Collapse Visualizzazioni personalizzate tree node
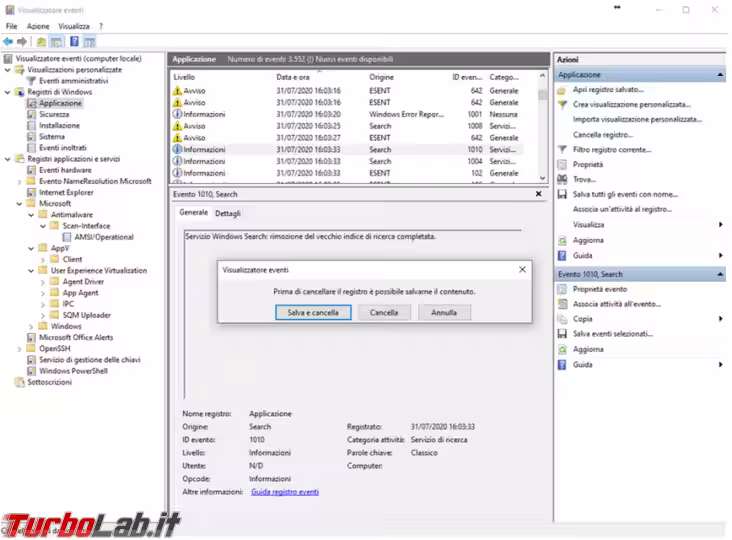The image size is (732, 540). (7, 70)
